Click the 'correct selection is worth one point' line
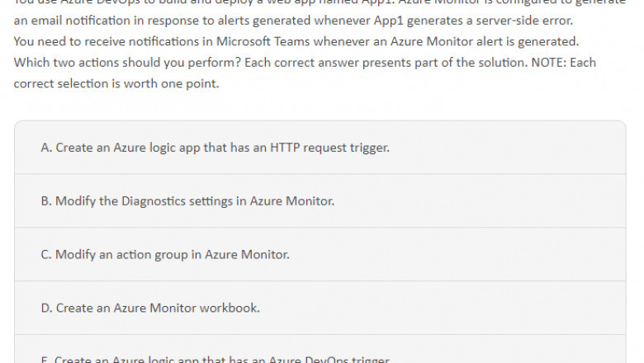 [x=116, y=83]
